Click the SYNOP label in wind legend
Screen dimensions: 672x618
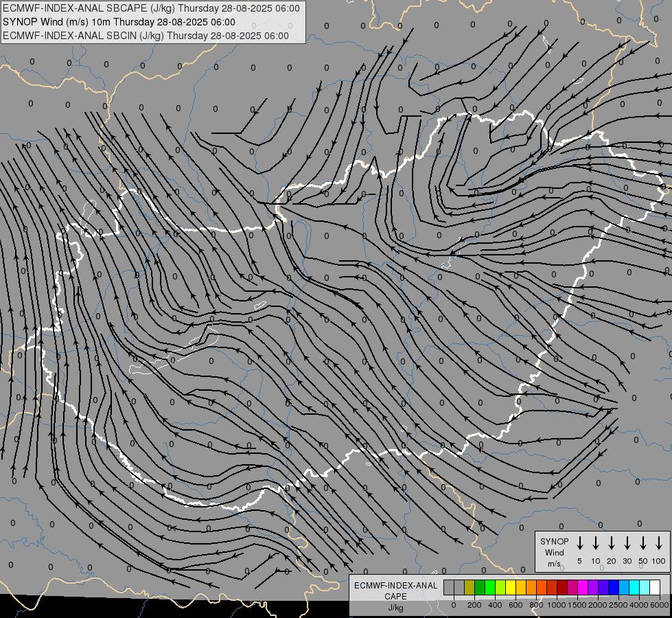point(554,541)
